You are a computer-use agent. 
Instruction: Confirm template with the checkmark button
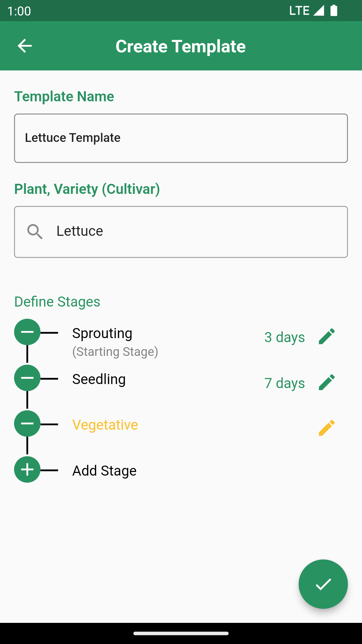click(323, 584)
